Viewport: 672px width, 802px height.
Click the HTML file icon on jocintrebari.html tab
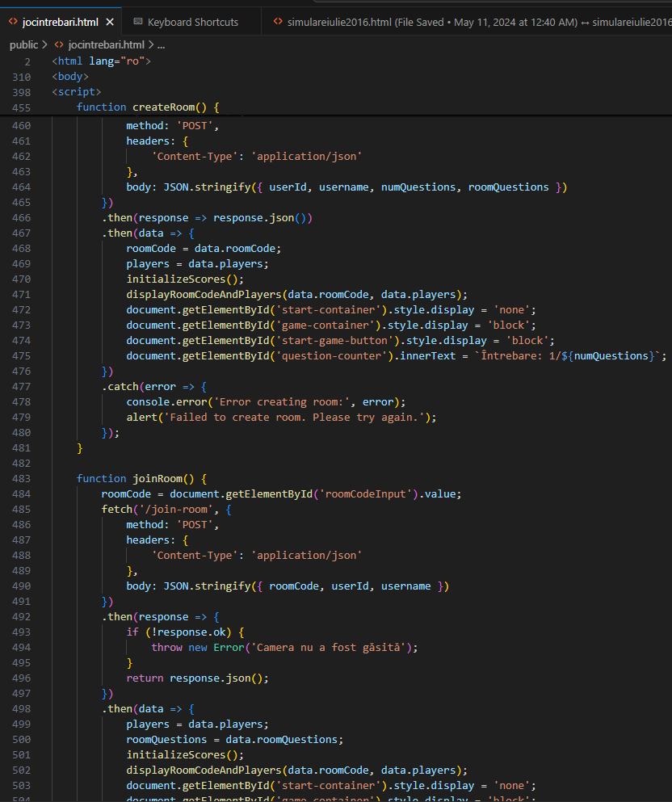(x=14, y=22)
